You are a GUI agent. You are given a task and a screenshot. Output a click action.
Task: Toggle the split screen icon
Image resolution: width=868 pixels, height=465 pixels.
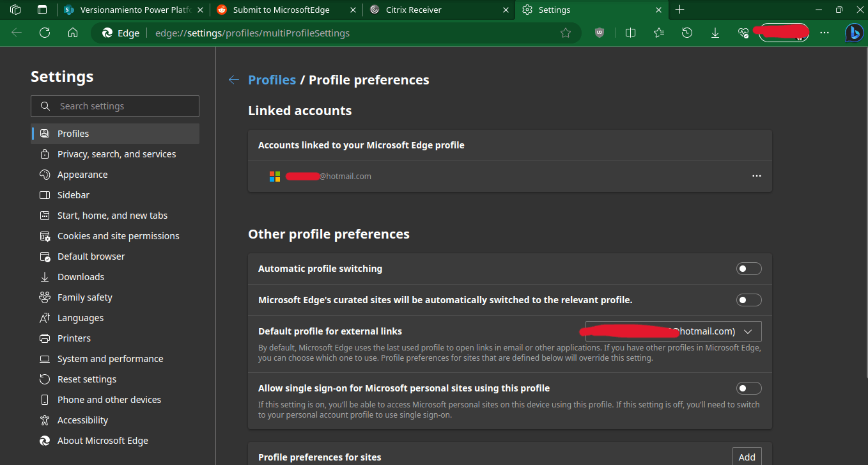point(630,33)
